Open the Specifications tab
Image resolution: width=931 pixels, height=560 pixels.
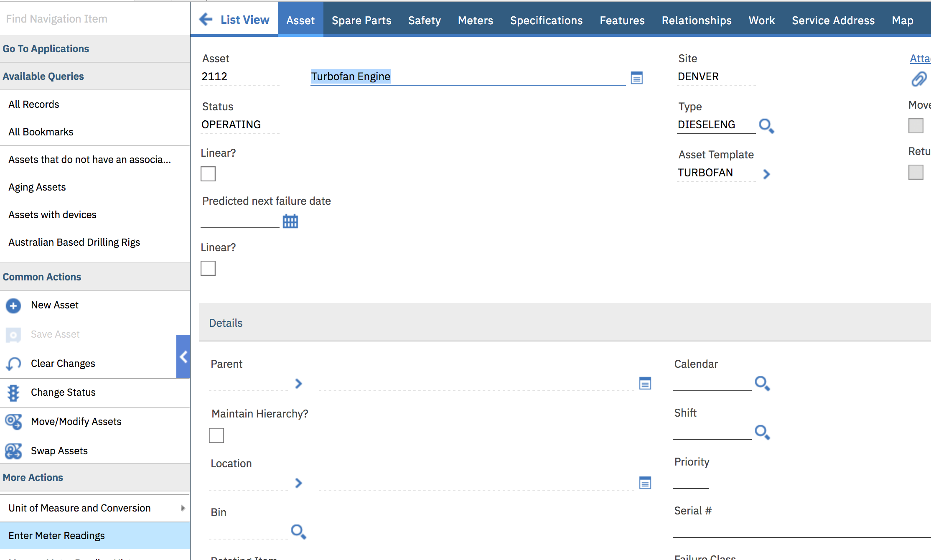pyautogui.click(x=547, y=20)
